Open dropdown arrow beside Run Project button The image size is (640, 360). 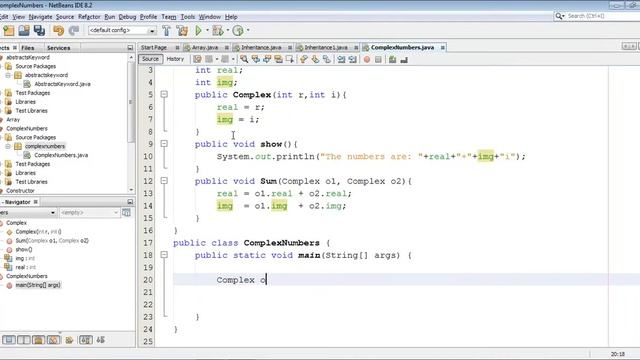click(x=207, y=31)
